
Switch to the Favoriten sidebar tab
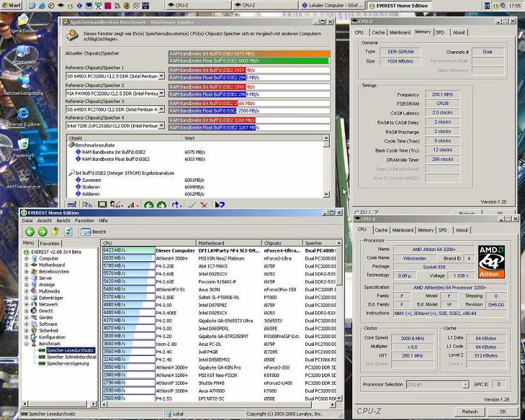tap(50, 243)
